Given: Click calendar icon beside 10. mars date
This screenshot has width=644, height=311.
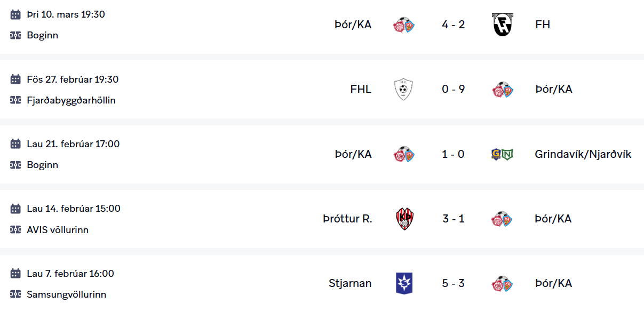Looking at the screenshot, I should tap(15, 14).
